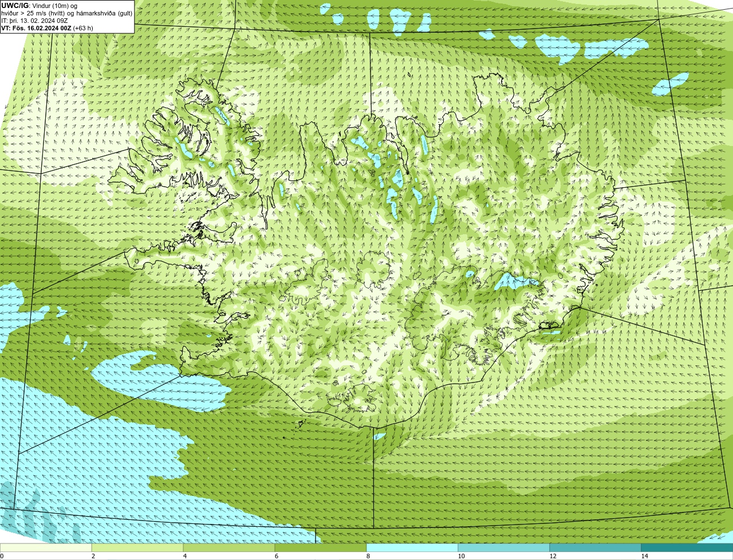733x560 pixels.
Task: Pick the teal 12–14 m/s color bar segment
Action: tap(596, 548)
